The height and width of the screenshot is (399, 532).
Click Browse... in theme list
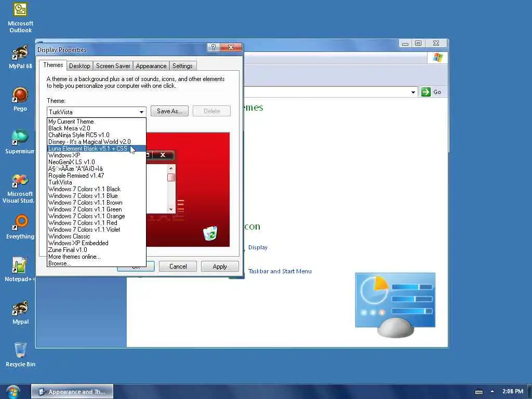[96, 263]
